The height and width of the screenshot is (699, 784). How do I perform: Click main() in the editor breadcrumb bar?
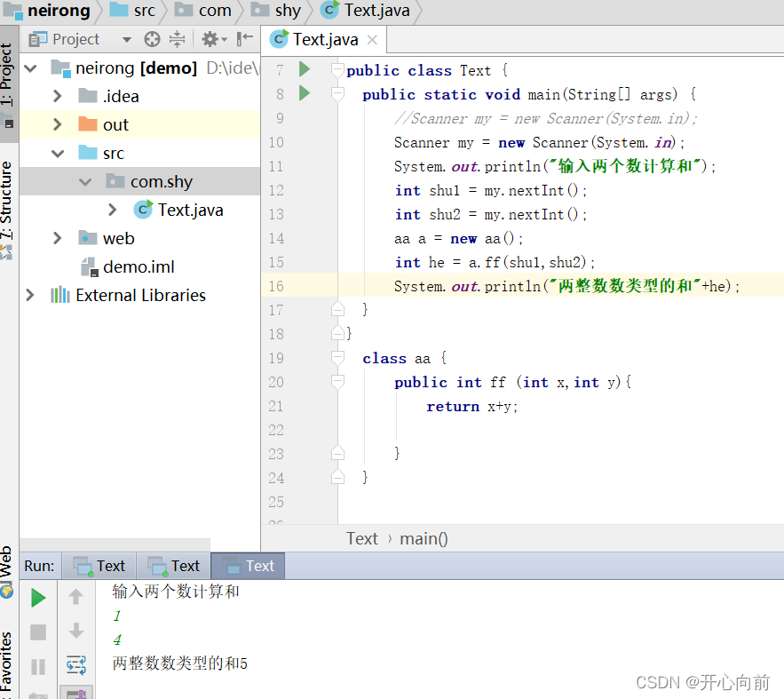(424, 538)
